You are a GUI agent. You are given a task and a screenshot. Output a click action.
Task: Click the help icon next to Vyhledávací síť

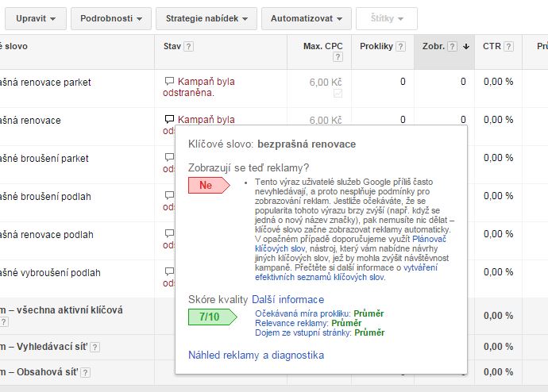[x=95, y=348]
